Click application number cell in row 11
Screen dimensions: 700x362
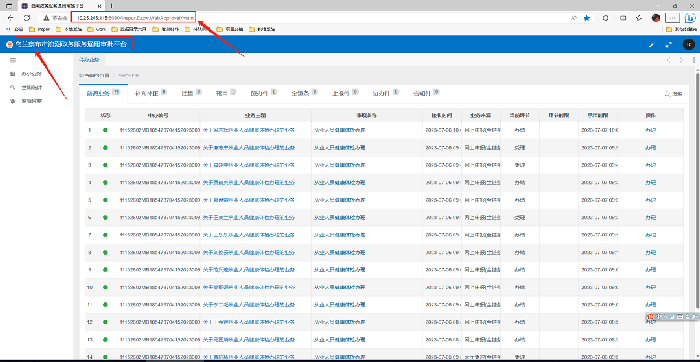158,305
